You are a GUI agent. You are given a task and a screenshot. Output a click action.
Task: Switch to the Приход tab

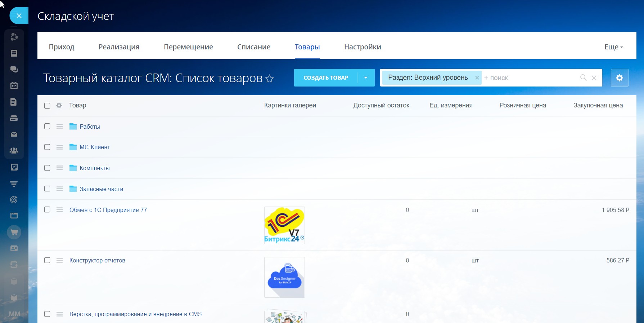click(62, 47)
